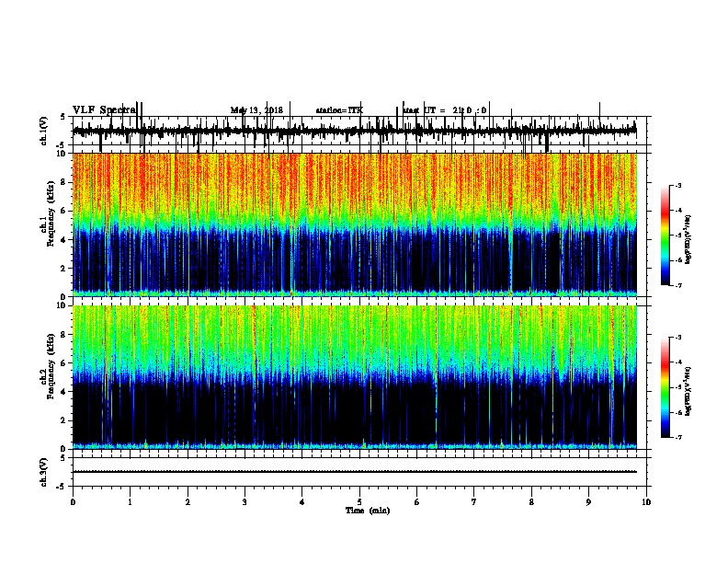Click the ch.1 colorbar 'log(PSD)(V²/Hz)' label

click(x=688, y=239)
